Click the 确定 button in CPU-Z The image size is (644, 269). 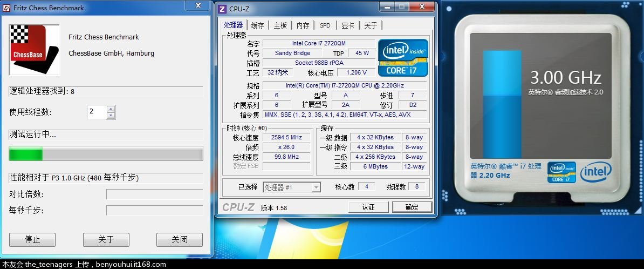click(412, 207)
